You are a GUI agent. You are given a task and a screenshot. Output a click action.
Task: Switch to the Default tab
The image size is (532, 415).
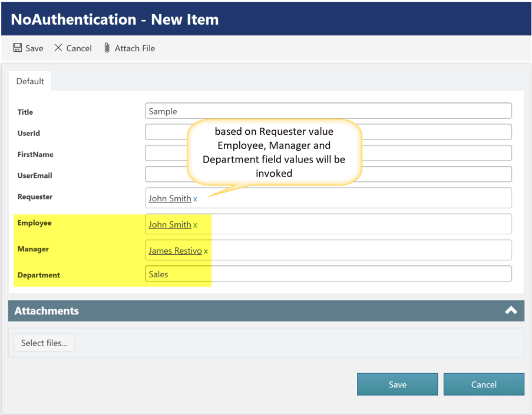click(x=30, y=81)
